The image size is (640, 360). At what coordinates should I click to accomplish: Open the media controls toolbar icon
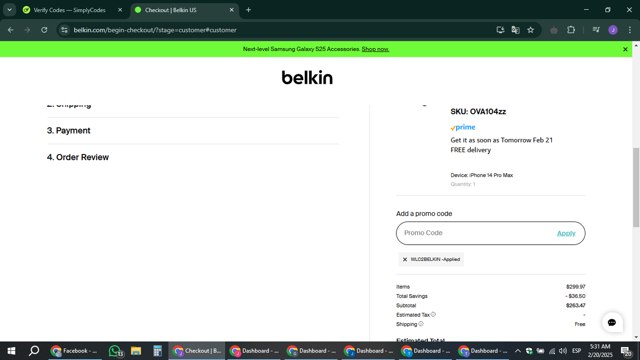[x=596, y=30]
